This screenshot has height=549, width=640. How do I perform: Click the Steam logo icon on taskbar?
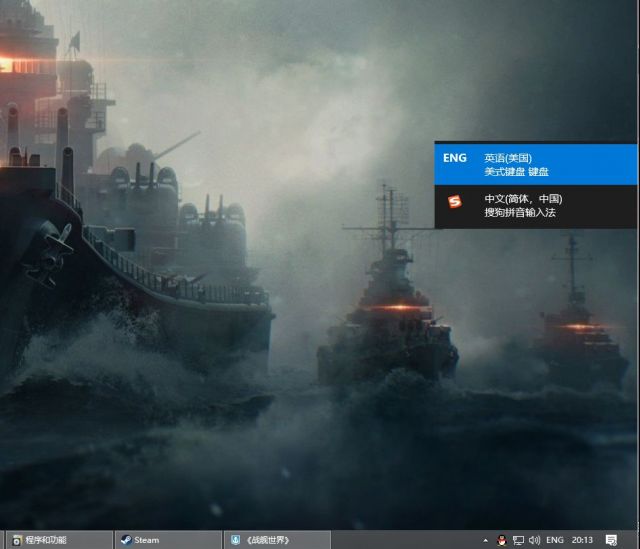point(126,540)
